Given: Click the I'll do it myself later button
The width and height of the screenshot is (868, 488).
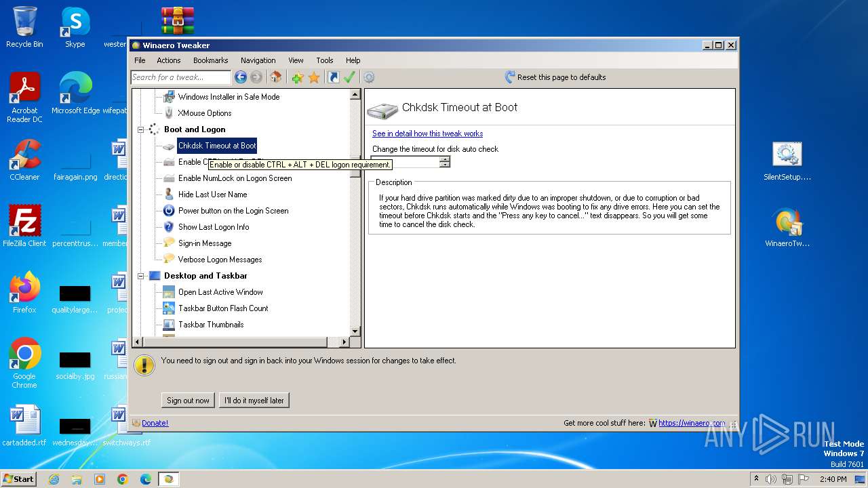Looking at the screenshot, I should pyautogui.click(x=254, y=401).
